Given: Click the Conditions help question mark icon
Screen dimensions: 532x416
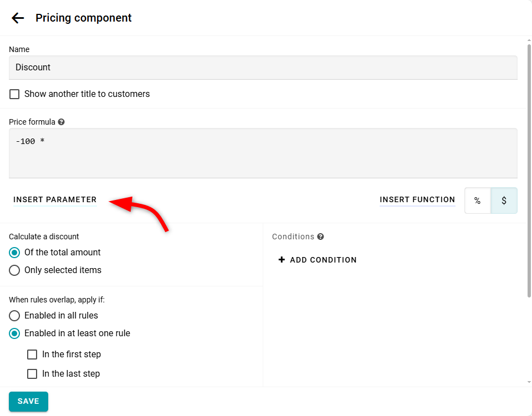Looking at the screenshot, I should [320, 237].
